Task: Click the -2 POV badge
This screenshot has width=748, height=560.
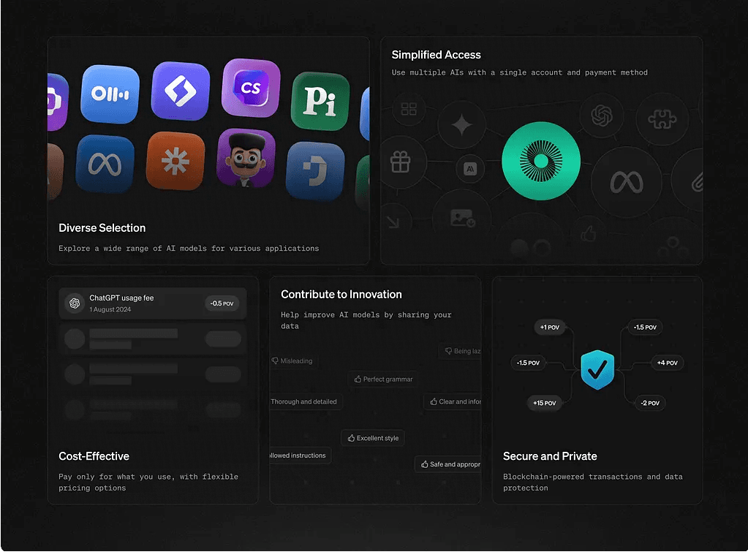Action: tap(650, 403)
